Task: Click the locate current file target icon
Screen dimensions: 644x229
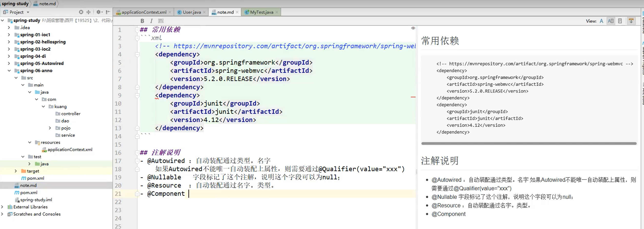Action: pos(81,12)
